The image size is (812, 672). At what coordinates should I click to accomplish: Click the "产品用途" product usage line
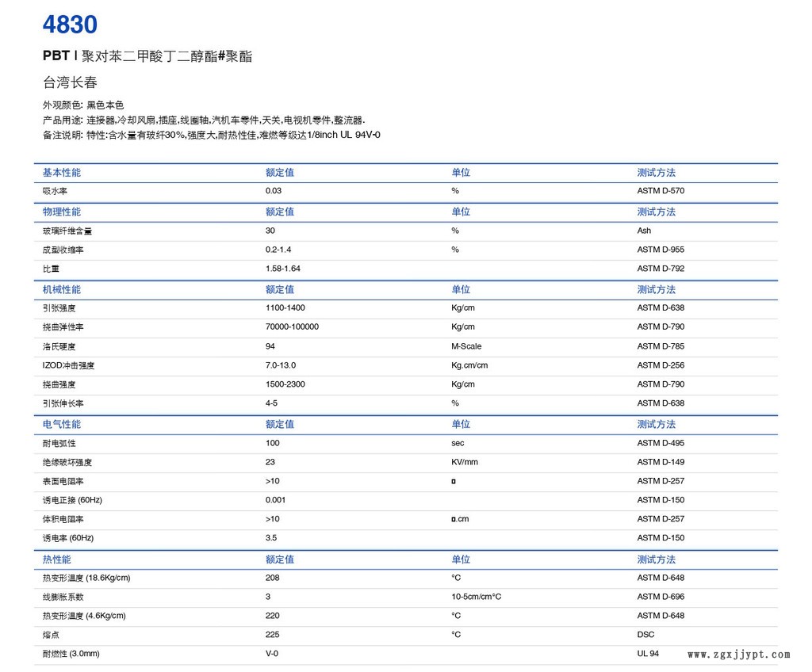point(204,120)
